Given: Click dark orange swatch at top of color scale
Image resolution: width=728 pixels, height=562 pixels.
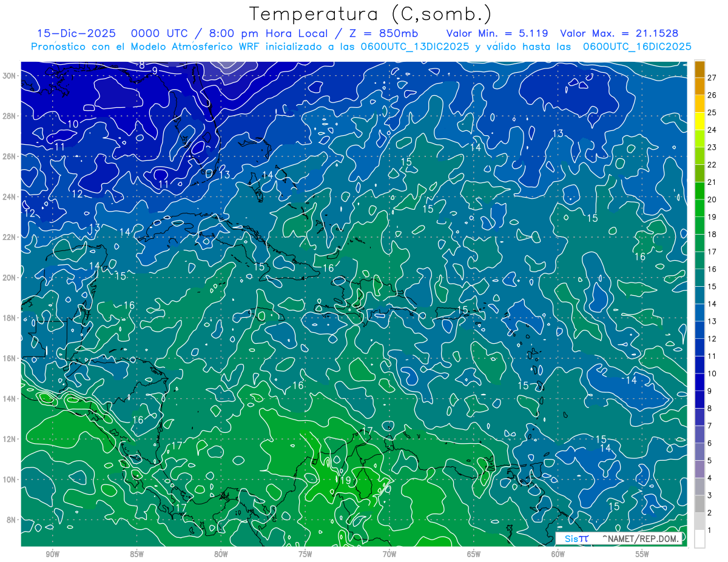Looking at the screenshot, I should click(699, 69).
